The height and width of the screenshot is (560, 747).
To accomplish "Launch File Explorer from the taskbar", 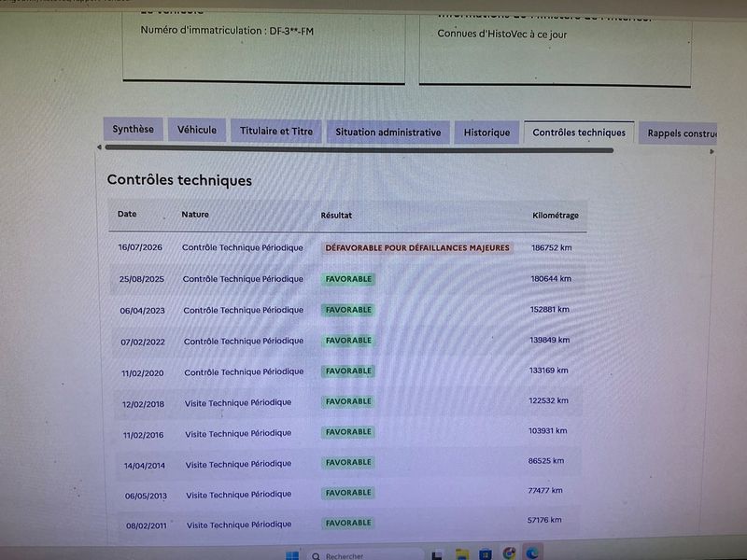I will click(x=461, y=554).
